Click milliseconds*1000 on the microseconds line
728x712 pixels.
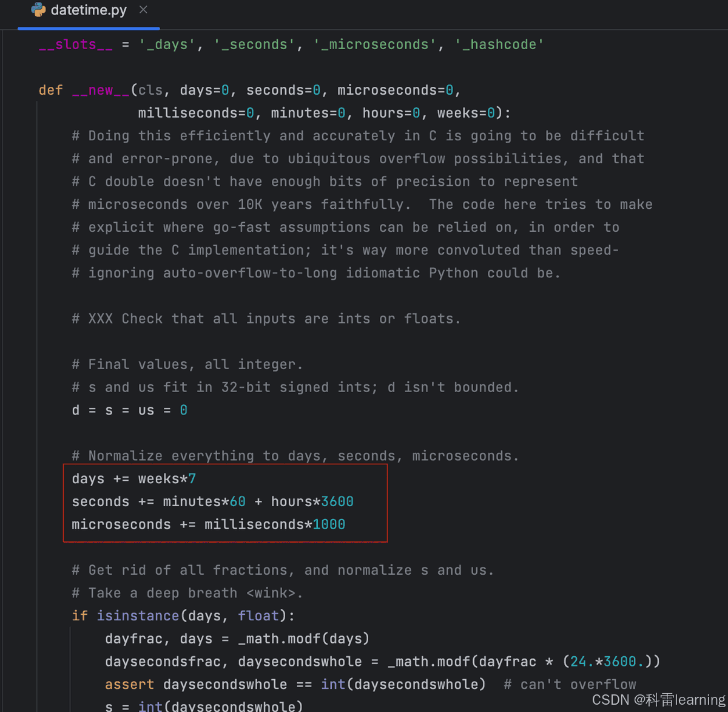[x=275, y=524]
